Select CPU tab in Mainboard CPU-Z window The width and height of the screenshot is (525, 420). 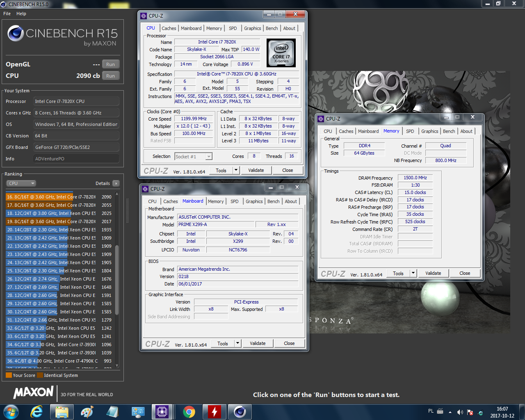click(153, 201)
